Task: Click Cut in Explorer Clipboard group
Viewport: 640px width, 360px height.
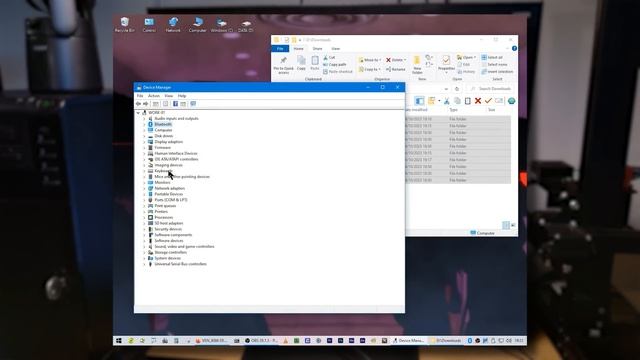Action: (329, 58)
